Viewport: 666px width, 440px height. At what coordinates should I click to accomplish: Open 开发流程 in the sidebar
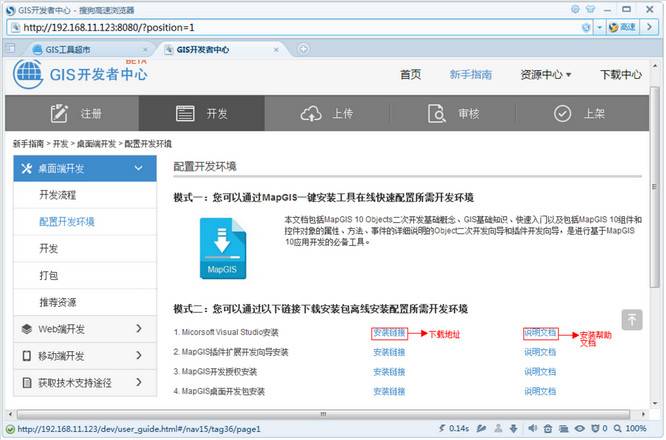58,195
